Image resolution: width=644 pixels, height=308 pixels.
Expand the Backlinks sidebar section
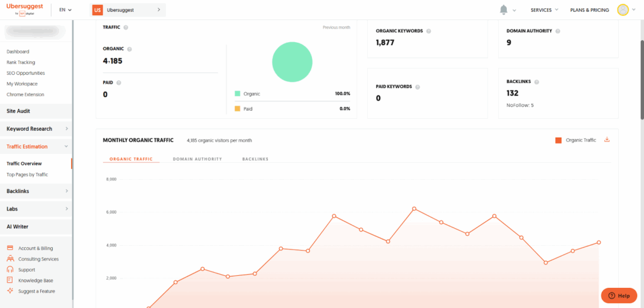[36, 191]
